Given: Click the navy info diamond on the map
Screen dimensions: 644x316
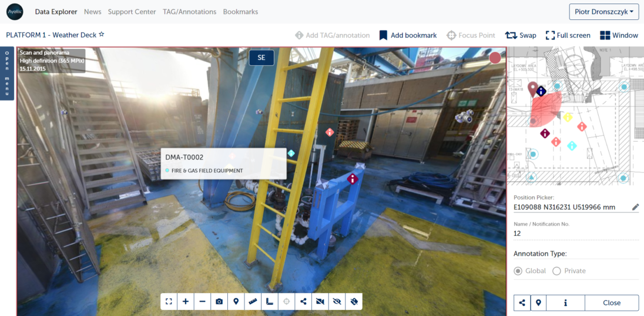Looking at the screenshot, I should coord(541,91).
